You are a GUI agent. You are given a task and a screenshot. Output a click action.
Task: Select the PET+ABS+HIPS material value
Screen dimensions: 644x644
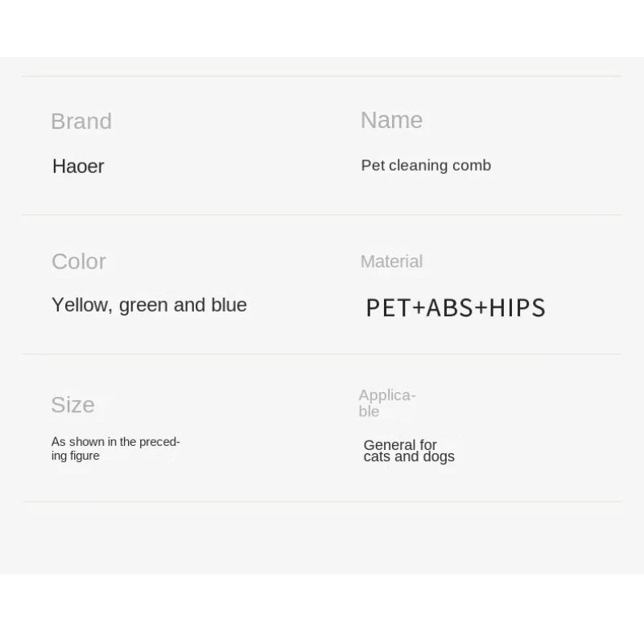click(456, 308)
